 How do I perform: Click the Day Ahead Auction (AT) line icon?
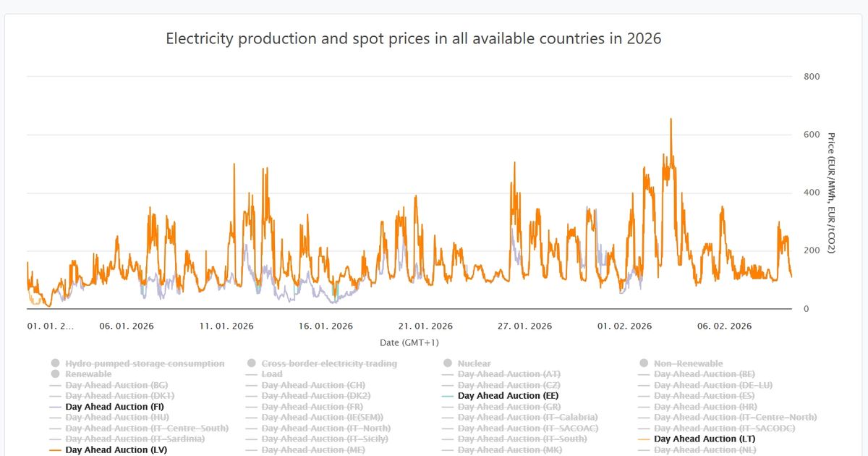point(448,374)
